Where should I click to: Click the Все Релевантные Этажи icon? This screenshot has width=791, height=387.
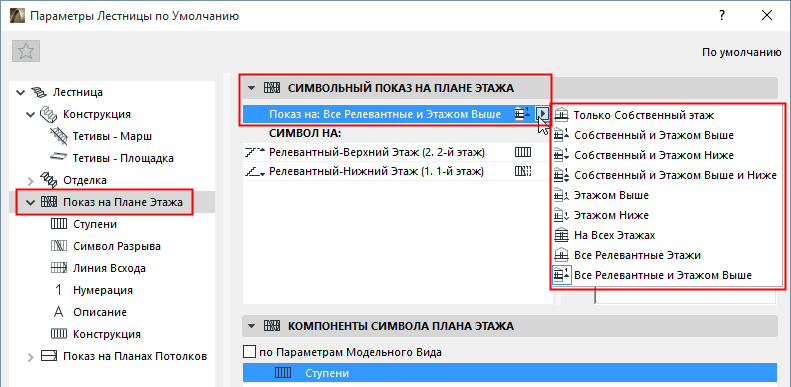point(561,255)
